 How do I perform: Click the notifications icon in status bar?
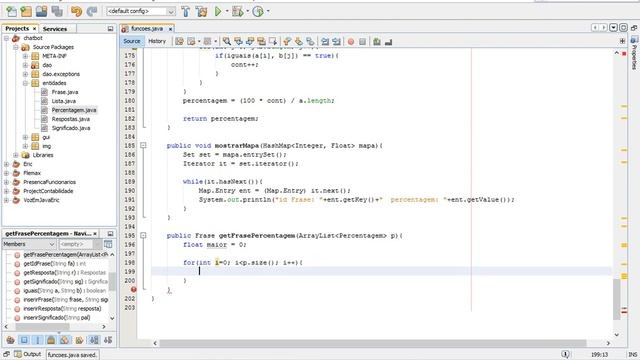pos(565,354)
